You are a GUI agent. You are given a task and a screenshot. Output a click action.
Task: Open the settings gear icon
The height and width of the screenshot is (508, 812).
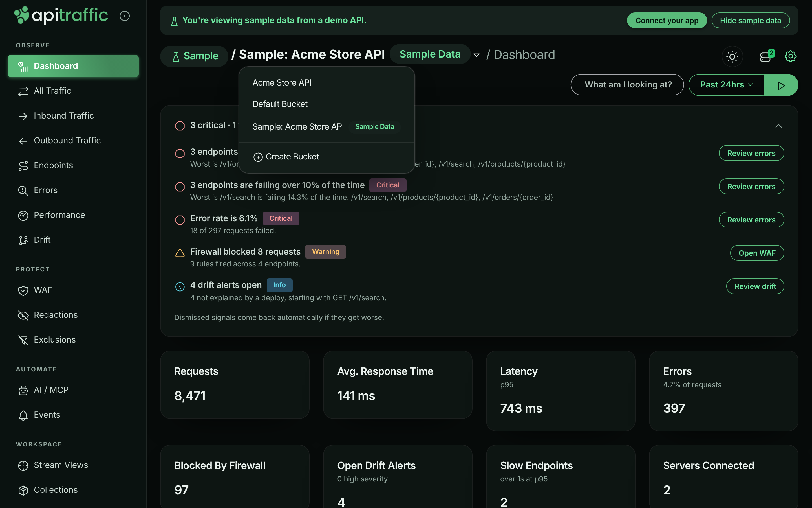click(x=790, y=56)
